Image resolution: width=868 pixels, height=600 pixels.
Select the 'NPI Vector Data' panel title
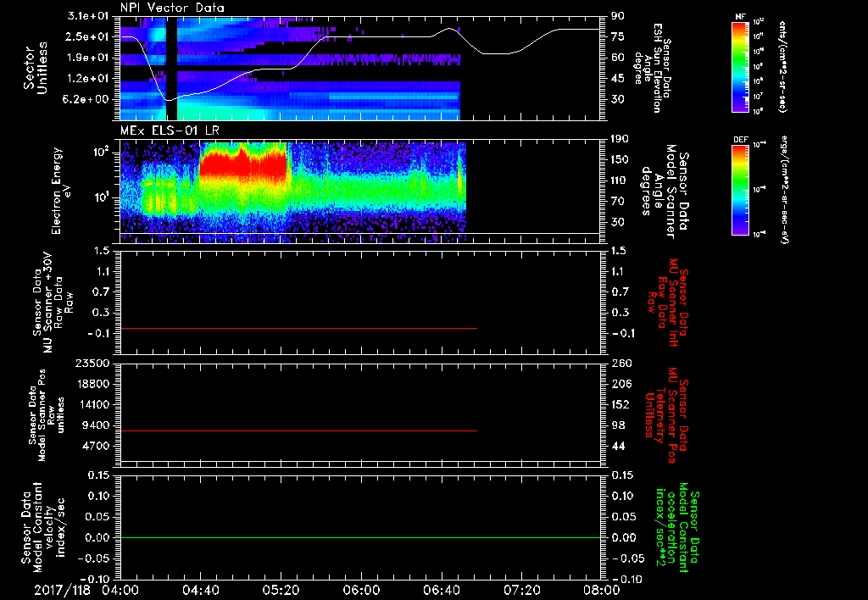coord(172,8)
